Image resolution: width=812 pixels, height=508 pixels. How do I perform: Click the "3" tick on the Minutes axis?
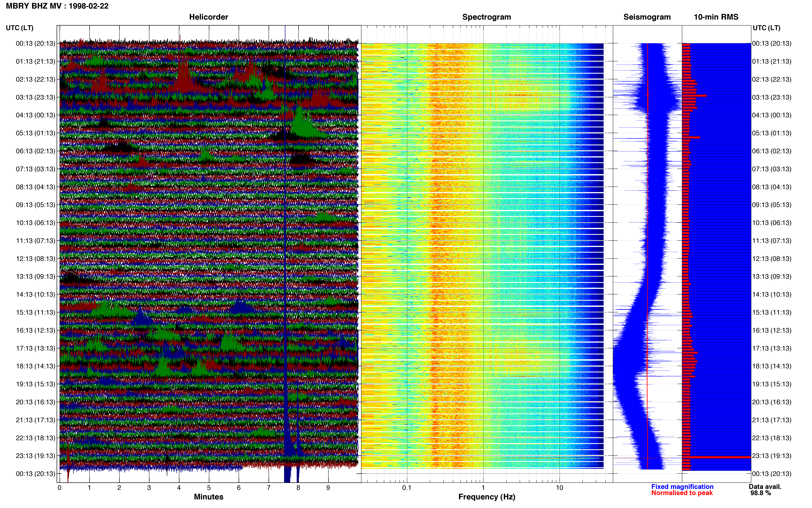coord(149,487)
